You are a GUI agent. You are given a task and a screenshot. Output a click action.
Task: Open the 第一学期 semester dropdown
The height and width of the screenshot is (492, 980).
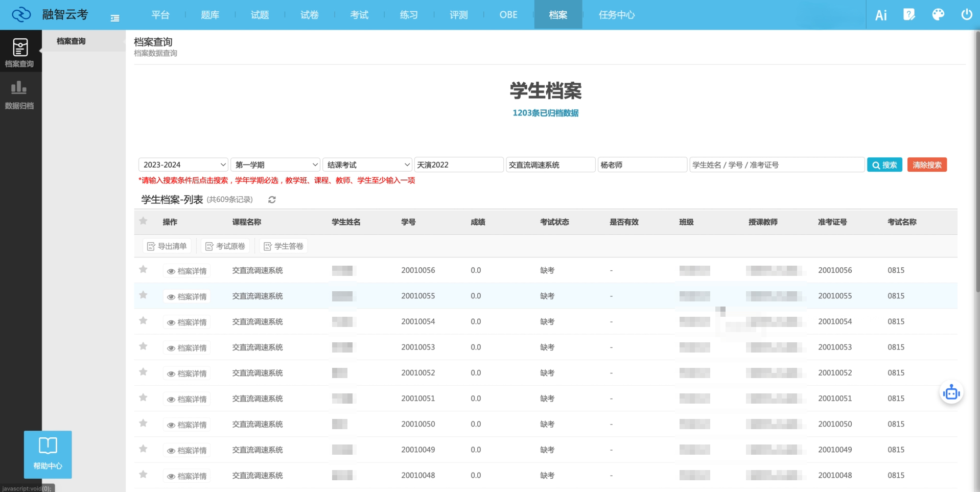click(x=275, y=165)
